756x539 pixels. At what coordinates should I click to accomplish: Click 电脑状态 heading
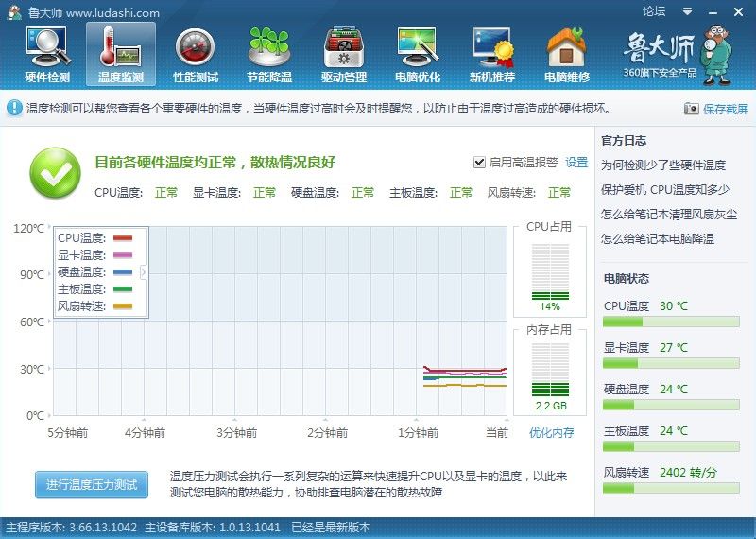(x=627, y=278)
